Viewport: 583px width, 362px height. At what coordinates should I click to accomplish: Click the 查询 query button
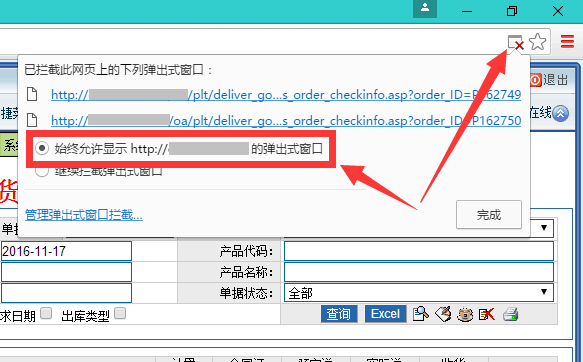tap(339, 314)
